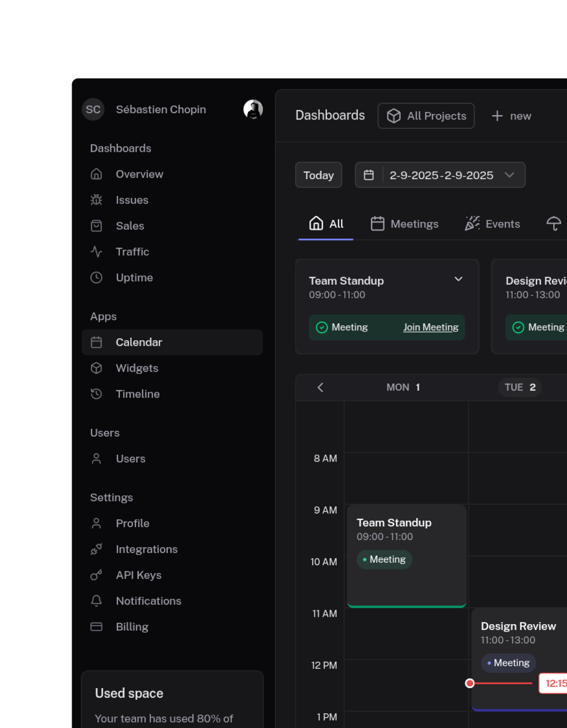Open Integrations via the plug icon
567x728 pixels.
coord(96,549)
